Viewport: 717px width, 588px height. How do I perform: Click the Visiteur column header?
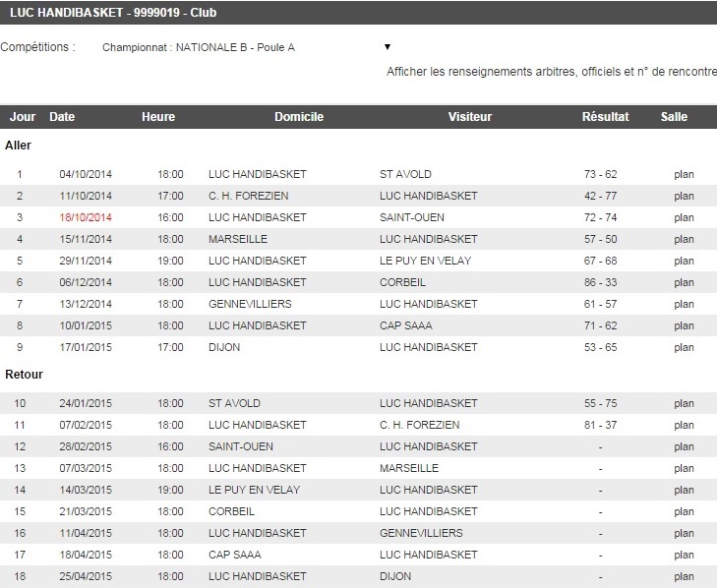[470, 117]
